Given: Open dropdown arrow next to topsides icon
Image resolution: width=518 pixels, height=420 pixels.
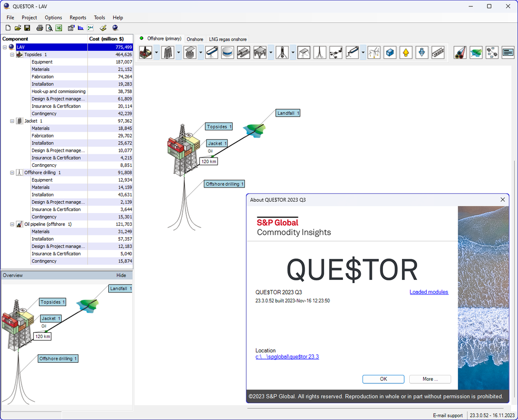Looking at the screenshot, I should pos(157,52).
